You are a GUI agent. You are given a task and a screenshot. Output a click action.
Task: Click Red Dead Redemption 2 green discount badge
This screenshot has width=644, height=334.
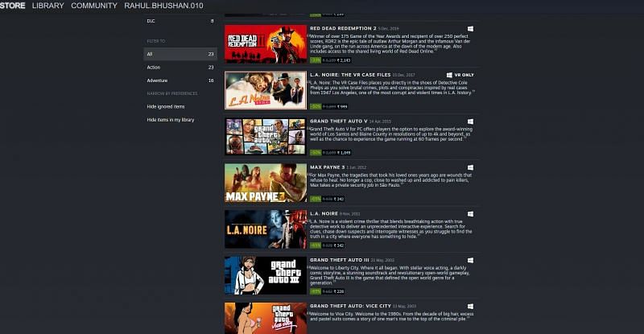coord(316,60)
